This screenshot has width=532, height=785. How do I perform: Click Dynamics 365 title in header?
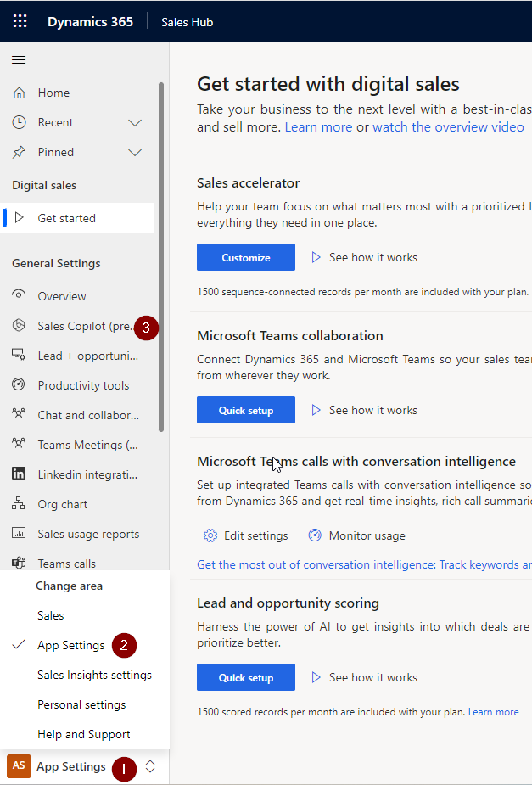pos(90,22)
